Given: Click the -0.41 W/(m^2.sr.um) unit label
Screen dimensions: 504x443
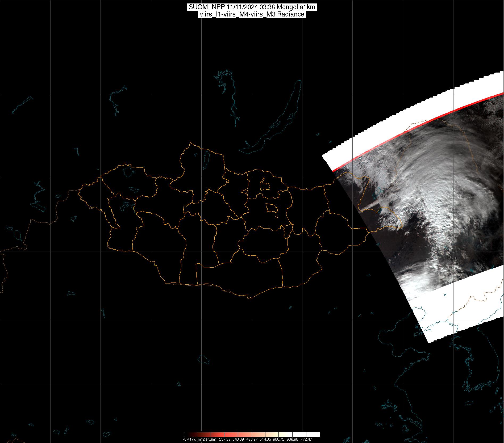Looking at the screenshot, I should [199, 439].
